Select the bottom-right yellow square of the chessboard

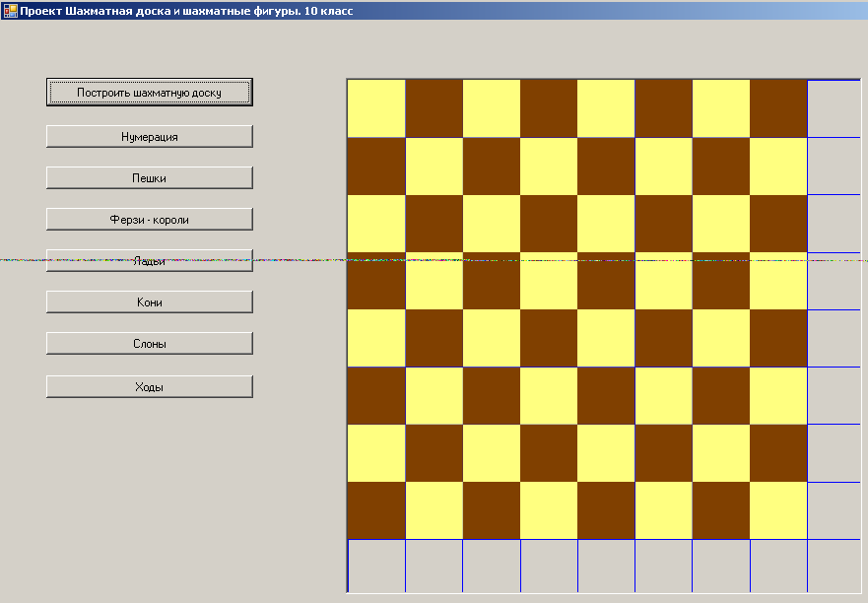click(778, 510)
